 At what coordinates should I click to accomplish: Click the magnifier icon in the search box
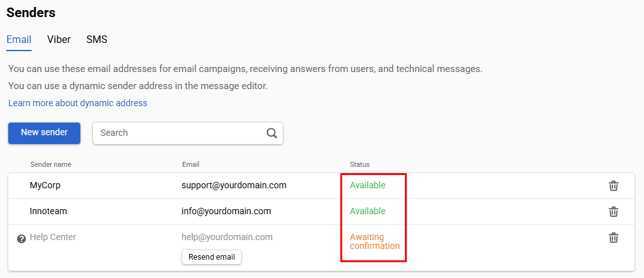click(271, 133)
